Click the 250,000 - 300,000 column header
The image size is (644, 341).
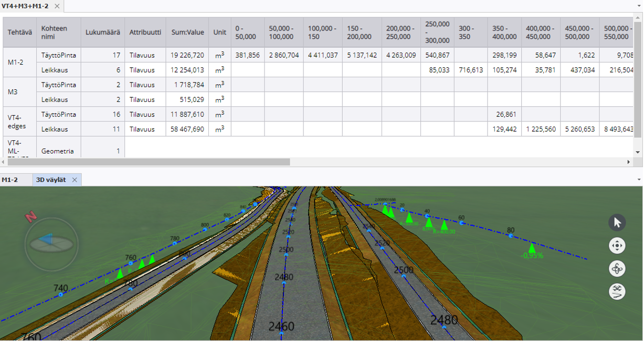click(x=437, y=32)
